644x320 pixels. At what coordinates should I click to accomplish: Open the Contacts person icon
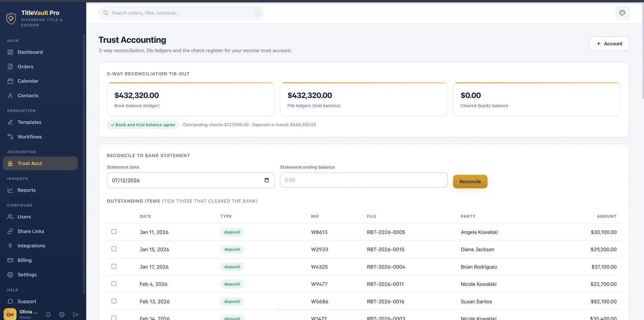tap(10, 96)
